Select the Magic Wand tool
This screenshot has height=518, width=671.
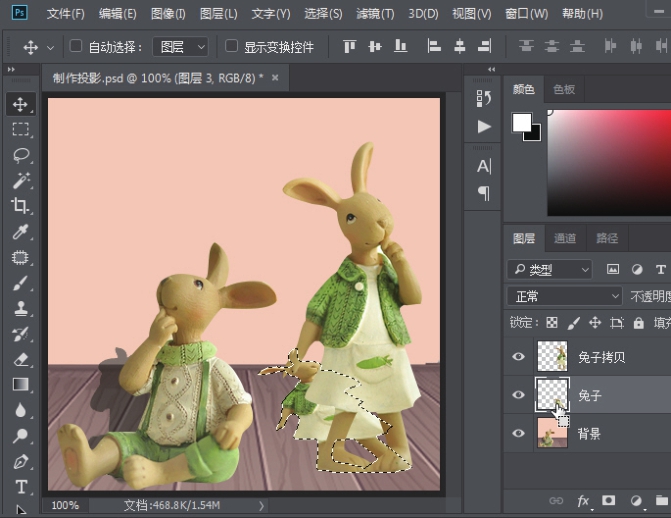[20, 180]
